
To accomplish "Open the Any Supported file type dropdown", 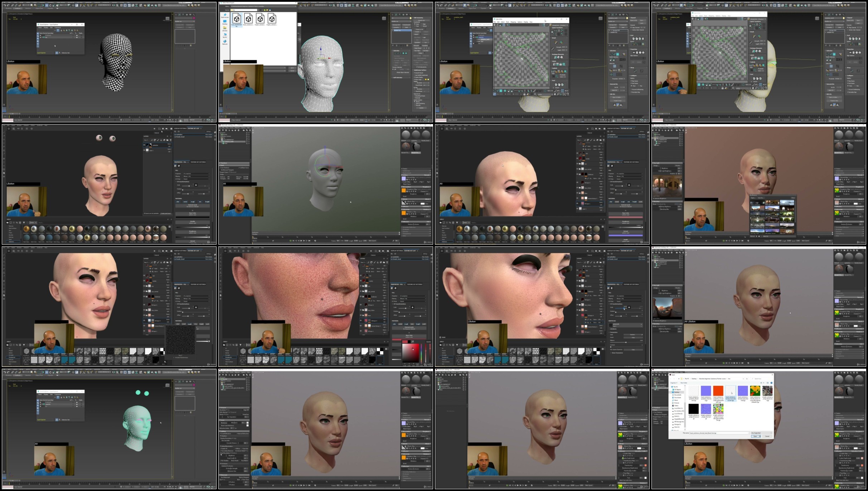I will pos(761,433).
